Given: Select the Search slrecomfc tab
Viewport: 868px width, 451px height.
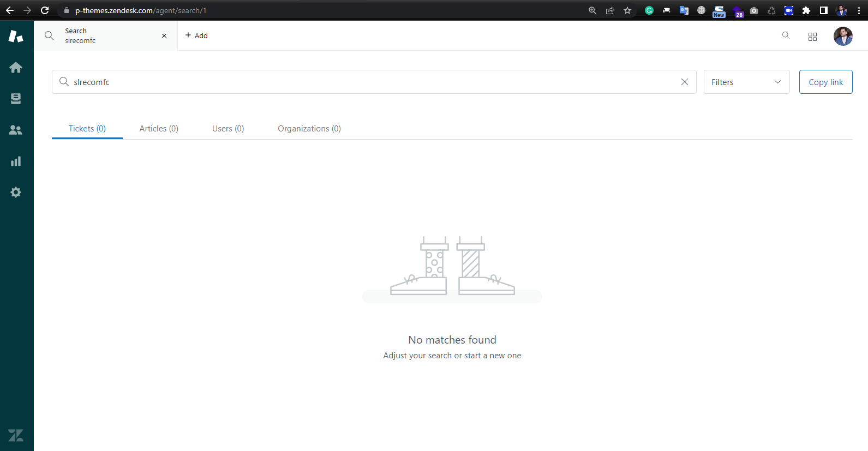Looking at the screenshot, I should 106,36.
